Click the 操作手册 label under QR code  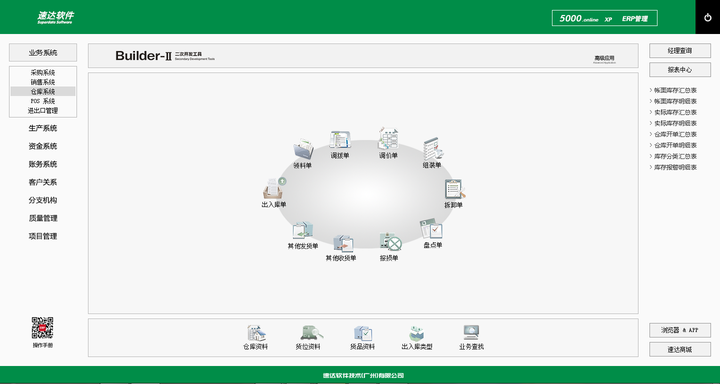click(43, 345)
